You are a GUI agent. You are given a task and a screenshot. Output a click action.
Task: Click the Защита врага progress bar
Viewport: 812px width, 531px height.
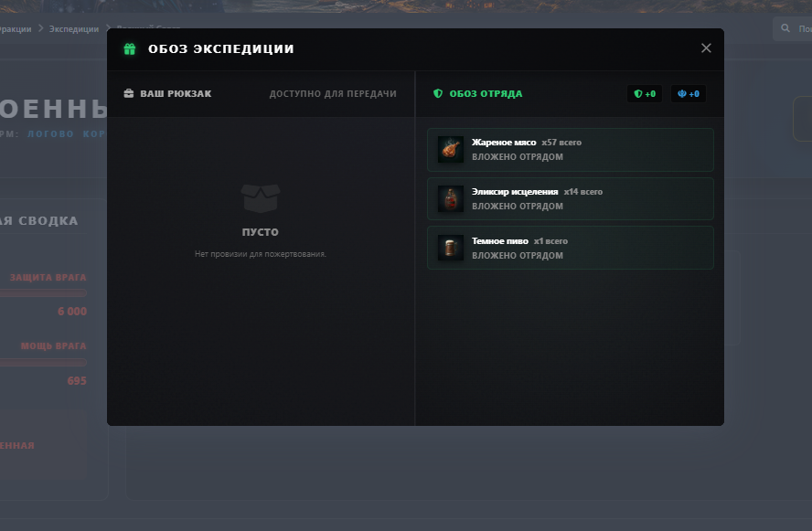click(43, 293)
